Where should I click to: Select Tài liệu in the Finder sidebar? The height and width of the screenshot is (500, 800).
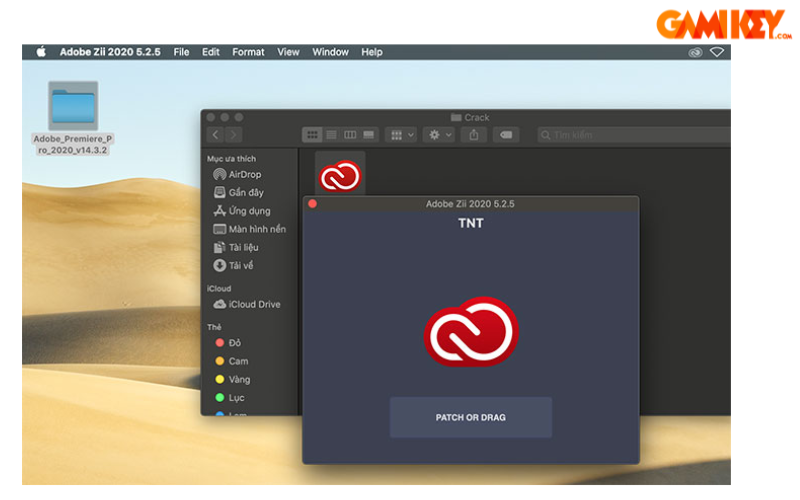[236, 247]
